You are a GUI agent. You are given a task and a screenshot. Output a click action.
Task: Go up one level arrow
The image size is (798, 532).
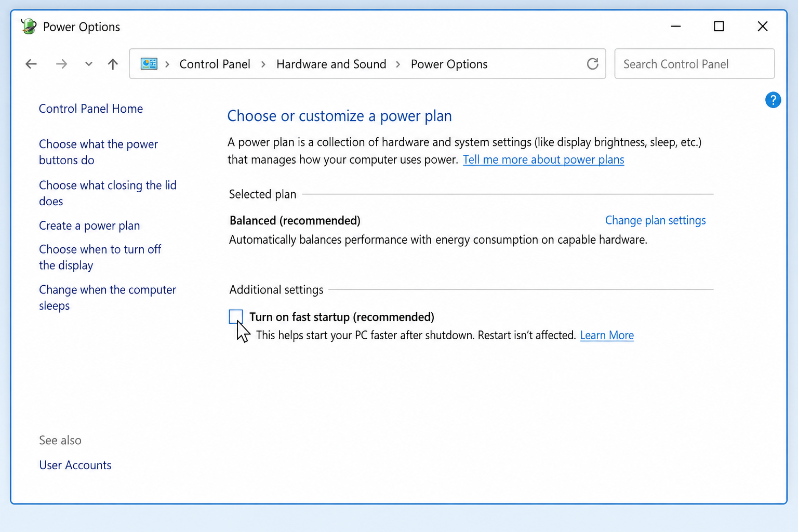(113, 64)
